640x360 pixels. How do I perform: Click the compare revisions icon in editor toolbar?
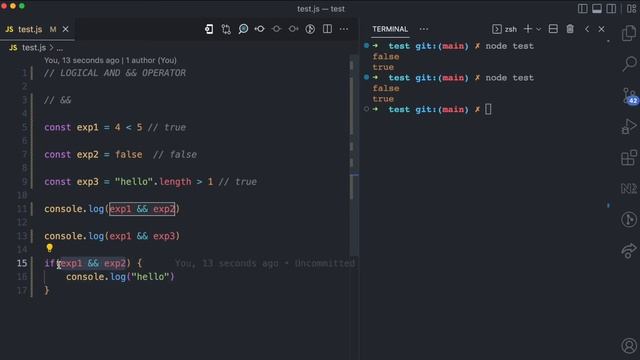tap(226, 29)
